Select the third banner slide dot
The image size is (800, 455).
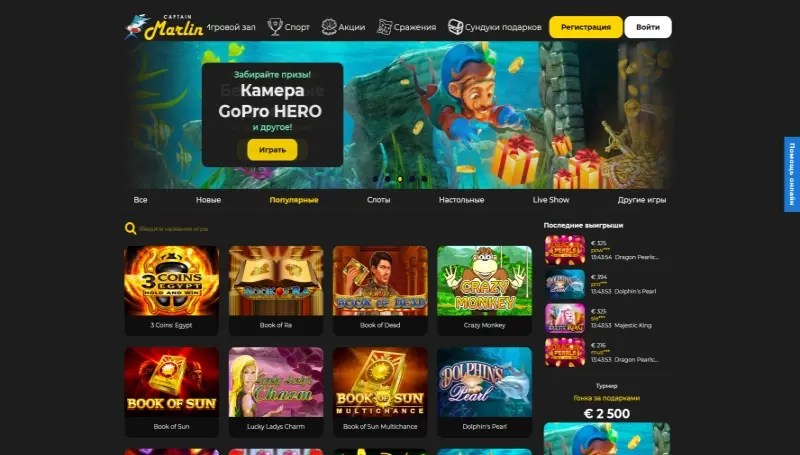coord(400,179)
